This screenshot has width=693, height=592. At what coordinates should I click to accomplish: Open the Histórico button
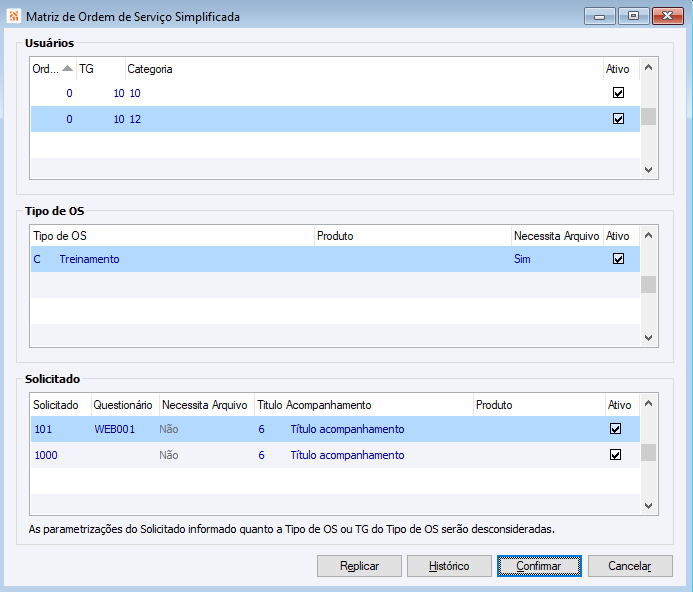pos(449,566)
